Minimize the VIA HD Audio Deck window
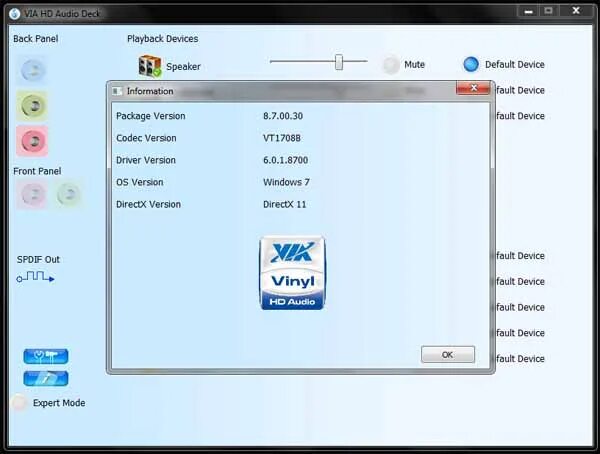Viewport: 600px width, 454px height. (528, 11)
